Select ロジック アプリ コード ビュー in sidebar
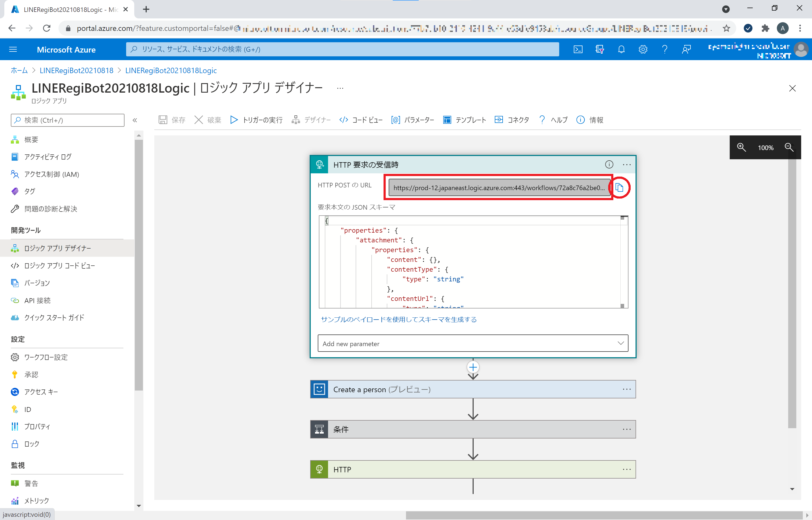 [x=59, y=265]
